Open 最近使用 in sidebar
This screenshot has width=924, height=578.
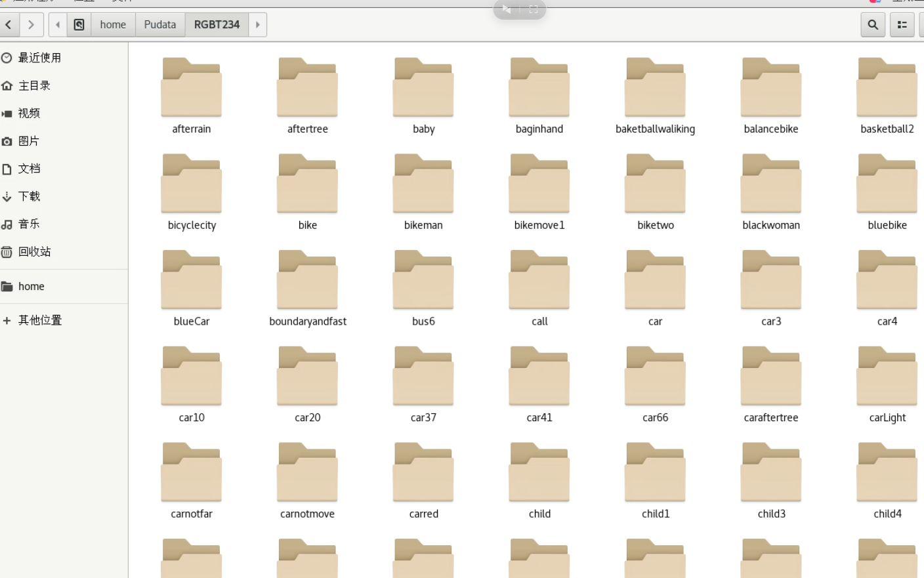click(x=64, y=58)
